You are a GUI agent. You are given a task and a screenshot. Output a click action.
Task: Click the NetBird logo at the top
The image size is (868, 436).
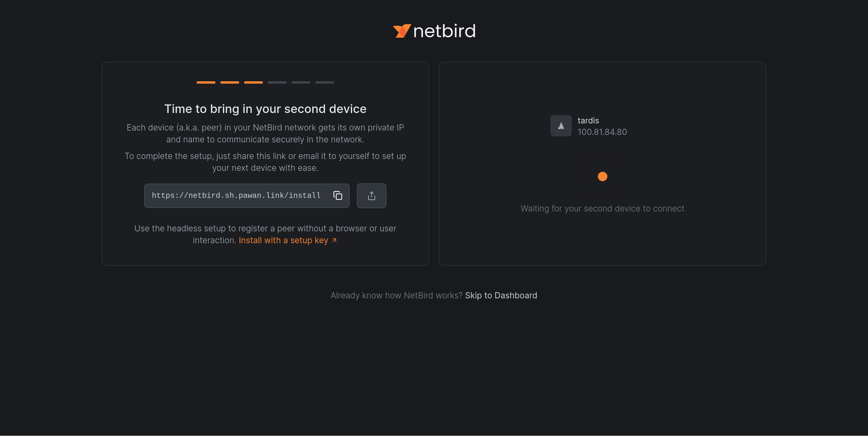(x=434, y=31)
